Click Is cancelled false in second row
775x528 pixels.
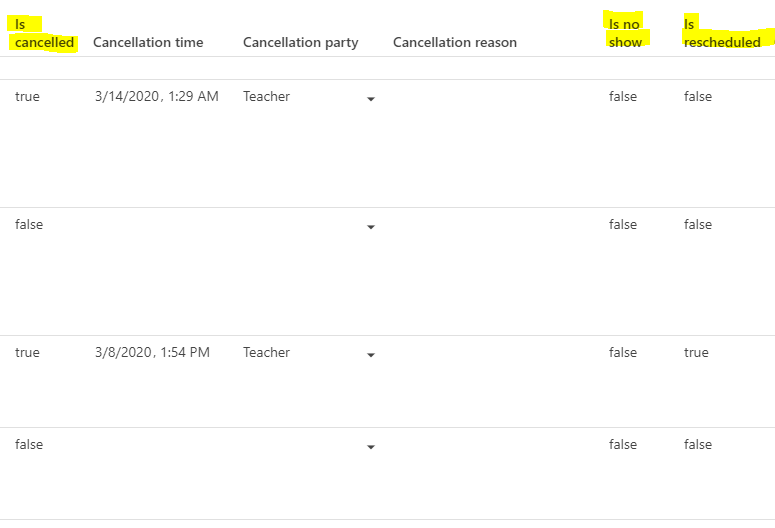pos(29,225)
